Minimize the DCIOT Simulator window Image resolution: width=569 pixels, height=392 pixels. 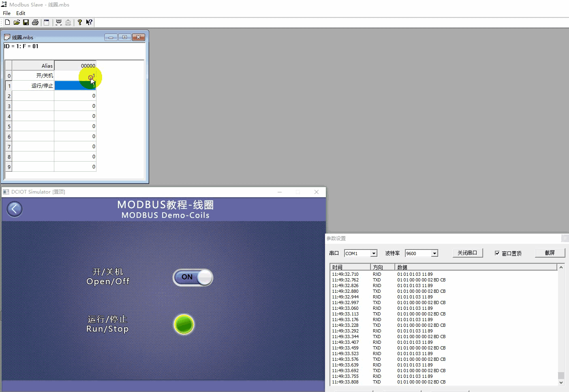280,192
